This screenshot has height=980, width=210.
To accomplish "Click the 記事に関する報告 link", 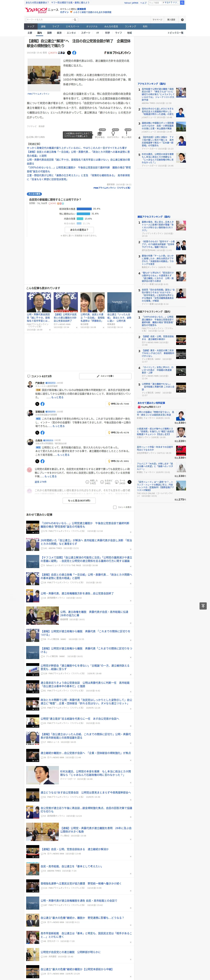I will 36,137.
